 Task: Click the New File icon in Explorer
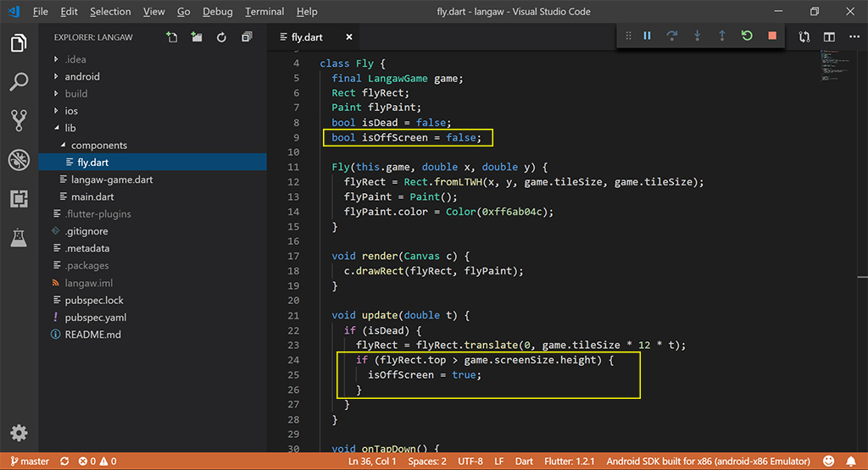coord(172,37)
